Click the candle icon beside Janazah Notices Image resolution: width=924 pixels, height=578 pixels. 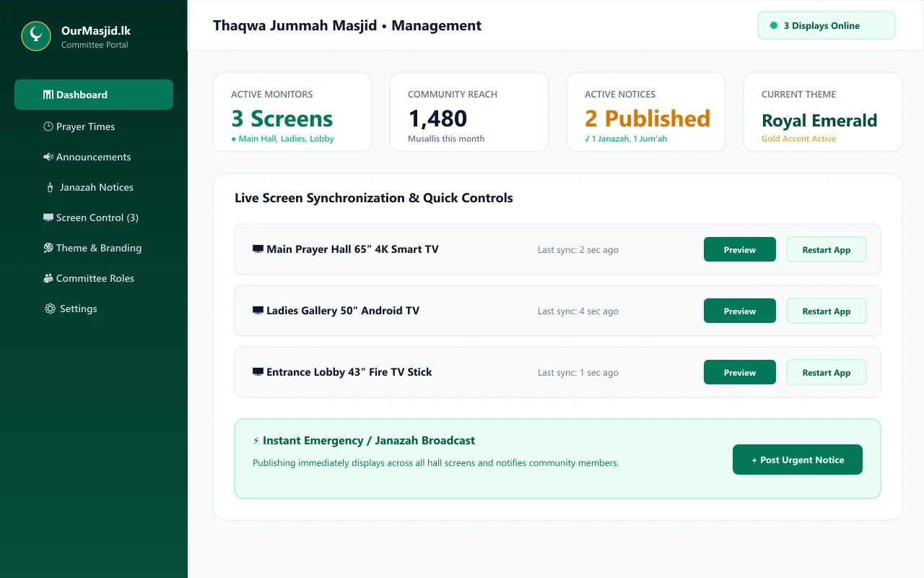click(50, 187)
